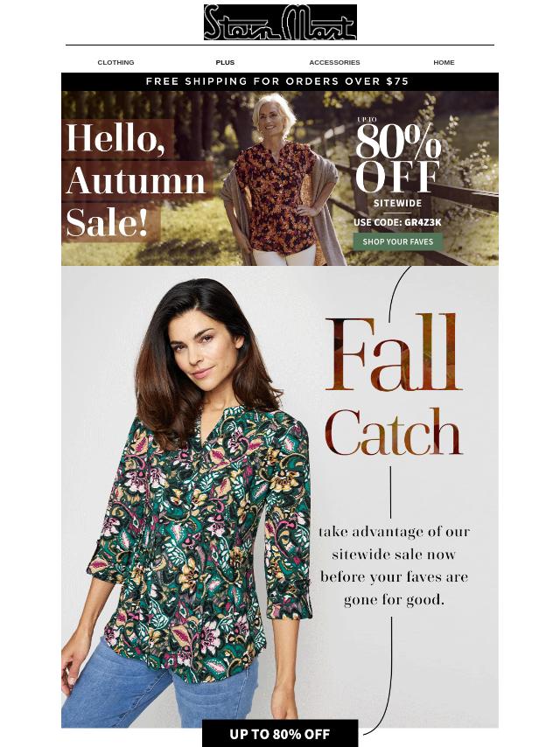This screenshot has width=560, height=747.
Task: Browse the Accessories category
Action: coord(334,62)
